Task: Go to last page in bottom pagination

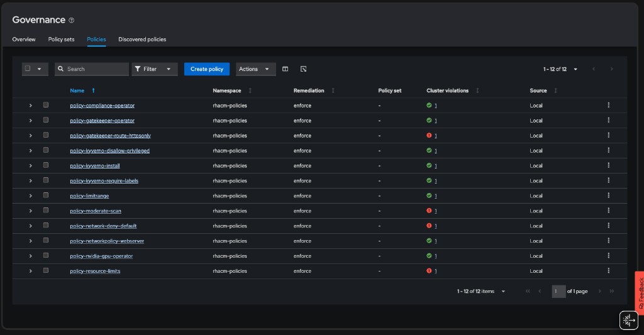Action: pyautogui.click(x=611, y=291)
